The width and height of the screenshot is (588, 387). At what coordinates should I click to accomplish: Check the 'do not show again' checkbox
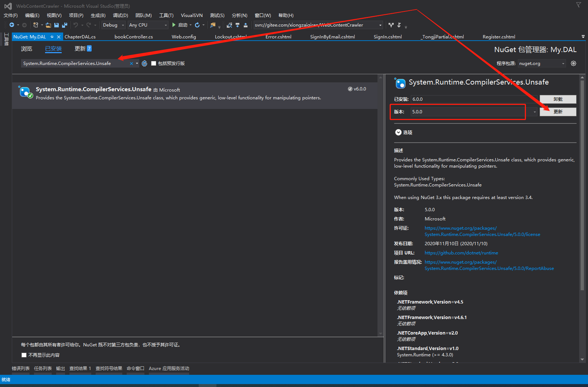pos(24,355)
